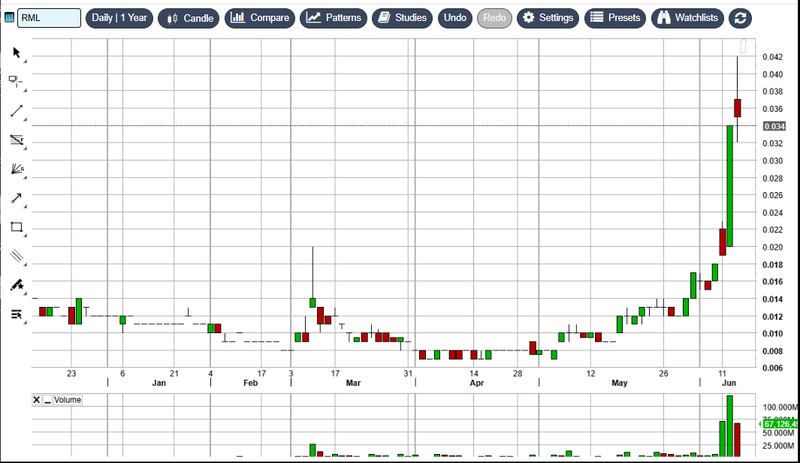Click the RML symbol input field
This screenshot has width=800, height=463.
tap(49, 18)
